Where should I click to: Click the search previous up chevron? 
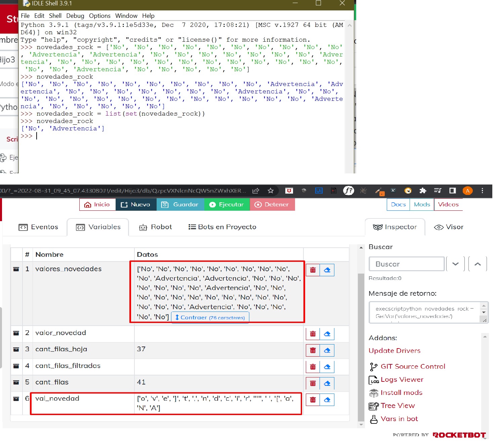point(478,264)
